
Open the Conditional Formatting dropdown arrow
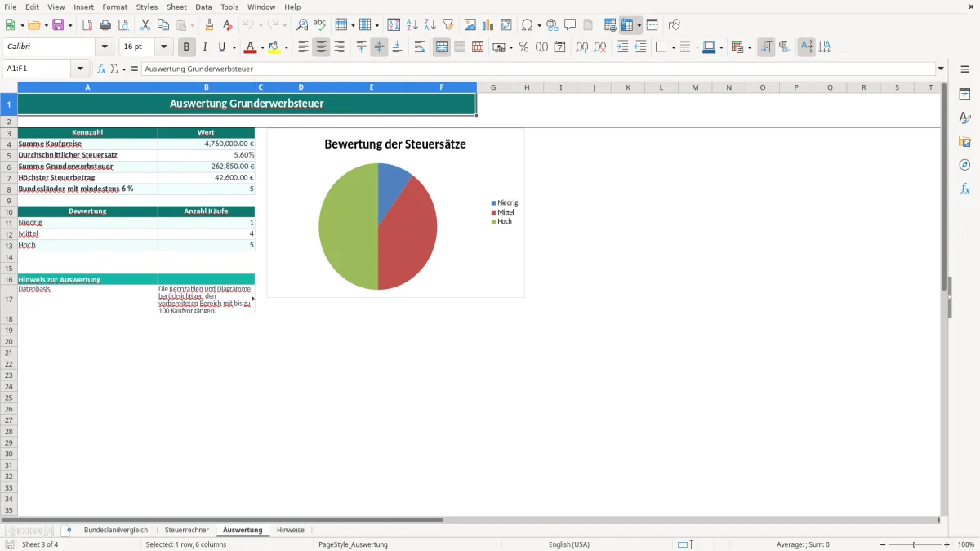tap(749, 47)
